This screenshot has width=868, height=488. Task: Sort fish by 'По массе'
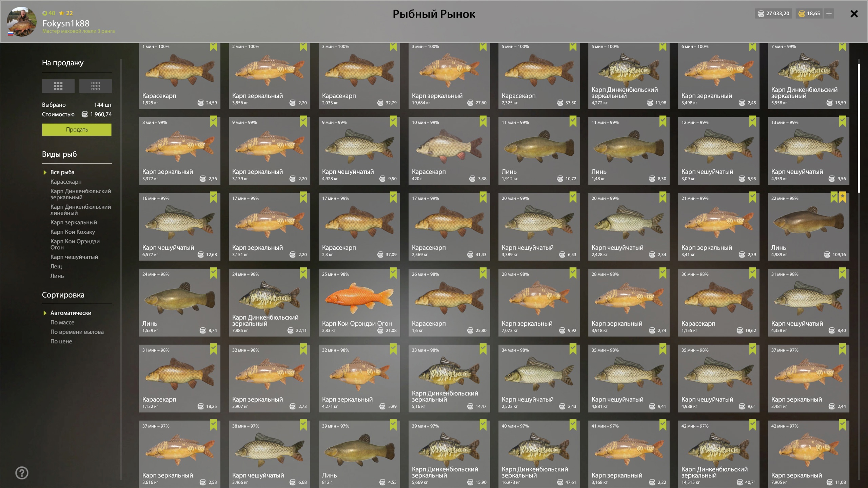(x=62, y=322)
